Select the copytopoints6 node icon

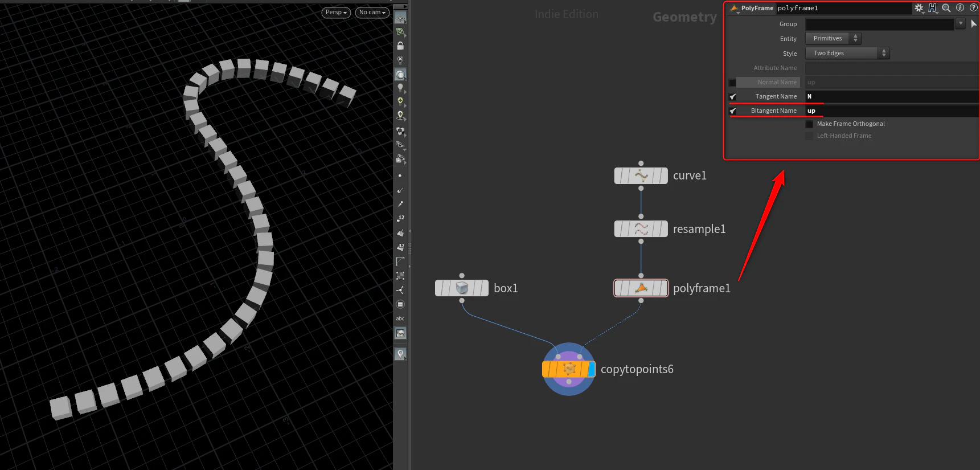569,369
